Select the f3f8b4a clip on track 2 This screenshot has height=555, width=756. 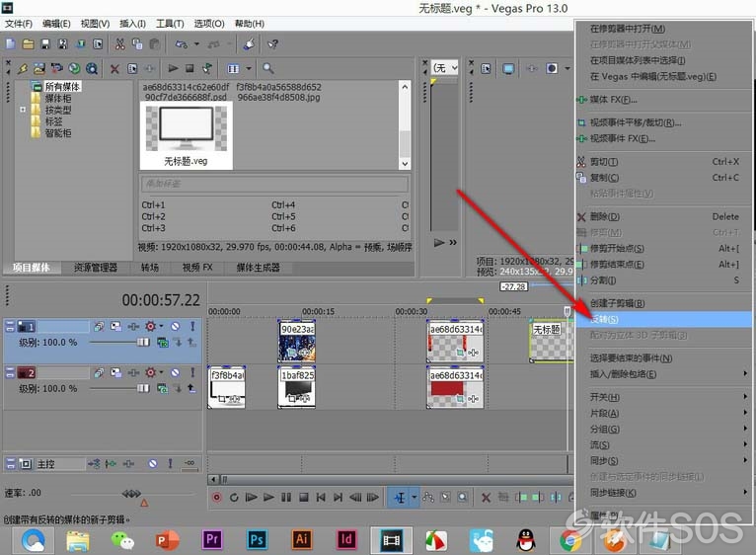227,388
